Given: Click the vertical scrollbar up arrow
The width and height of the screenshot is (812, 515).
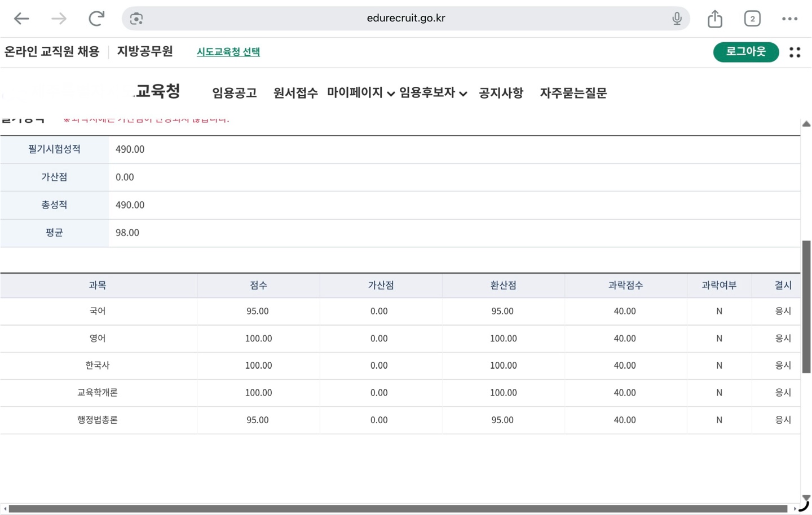Looking at the screenshot, I should 806,124.
